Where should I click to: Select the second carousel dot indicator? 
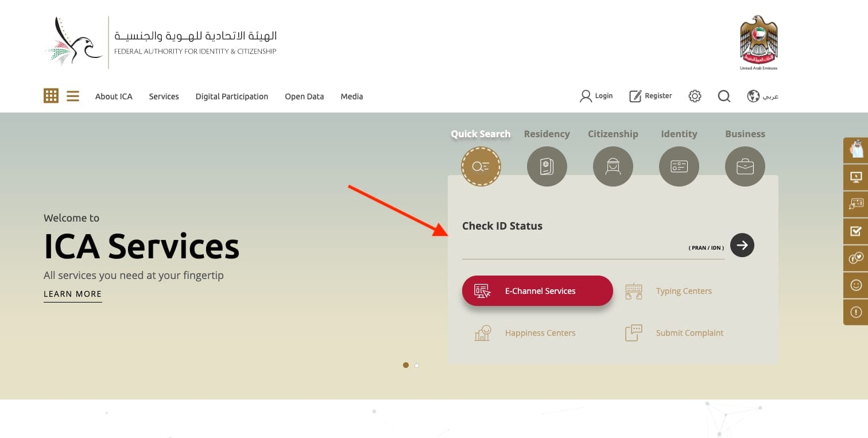click(417, 365)
